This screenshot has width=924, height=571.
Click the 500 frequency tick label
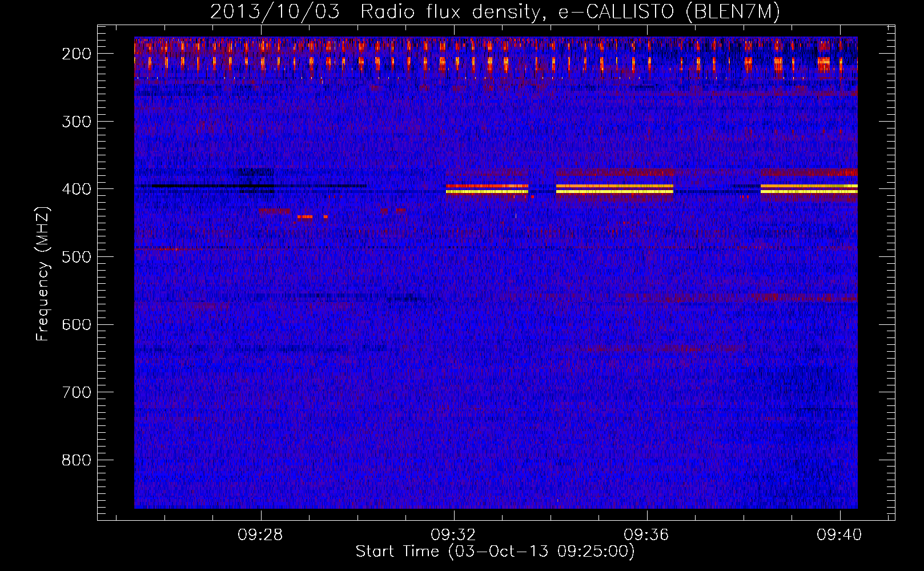[x=76, y=257]
